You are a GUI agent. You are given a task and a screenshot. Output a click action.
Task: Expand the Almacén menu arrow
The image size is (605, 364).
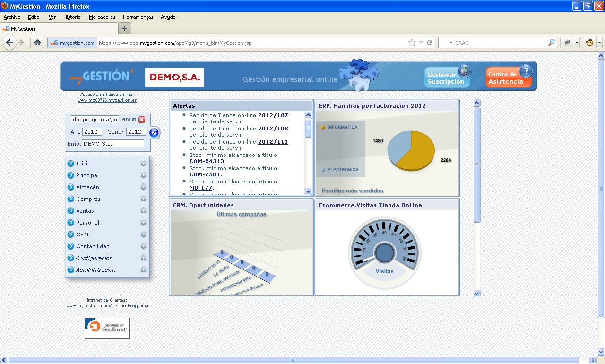pyautogui.click(x=143, y=187)
